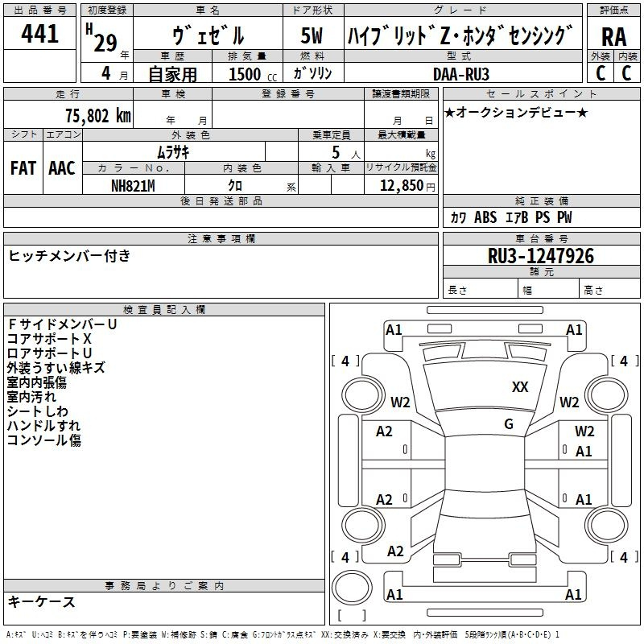The height and width of the screenshot is (644, 644).
Task: Click the color code NH821M
Action: [134, 184]
